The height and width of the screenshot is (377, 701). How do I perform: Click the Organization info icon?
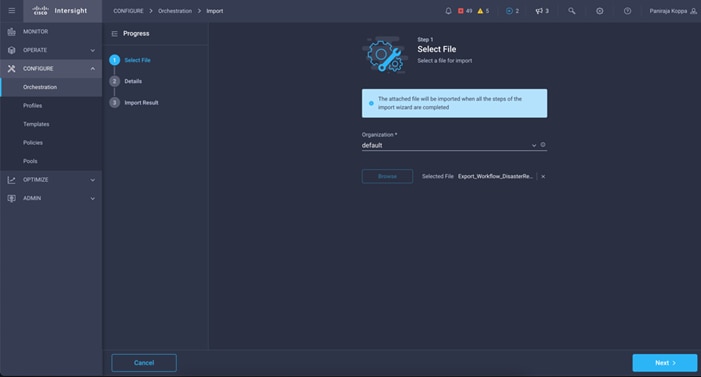pyautogui.click(x=543, y=144)
